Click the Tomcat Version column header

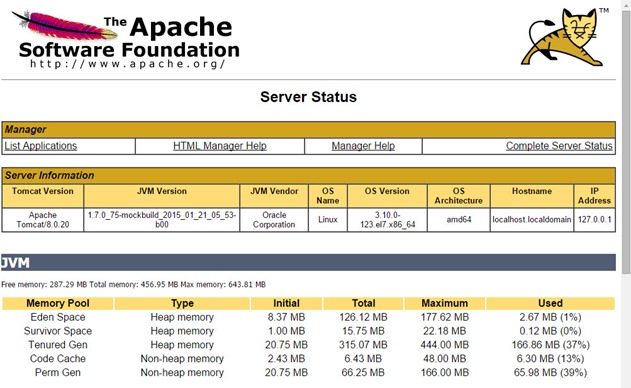(43, 196)
